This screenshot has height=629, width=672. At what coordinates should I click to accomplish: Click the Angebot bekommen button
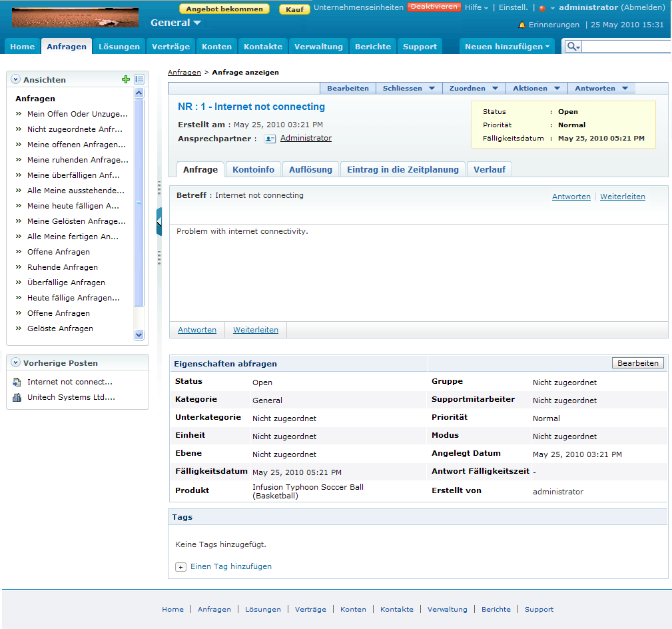224,9
